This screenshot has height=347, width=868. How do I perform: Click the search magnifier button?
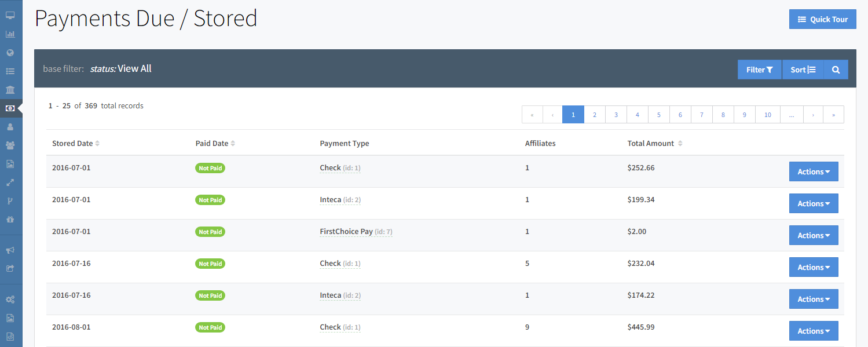click(836, 70)
